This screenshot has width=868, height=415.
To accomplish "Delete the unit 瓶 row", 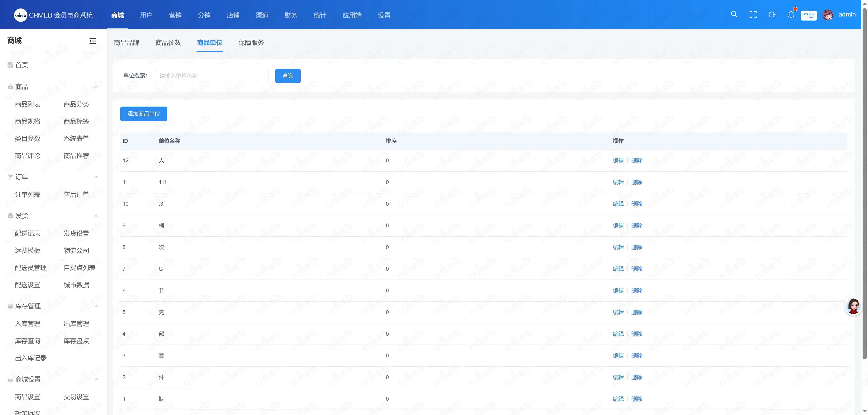I will point(637,399).
